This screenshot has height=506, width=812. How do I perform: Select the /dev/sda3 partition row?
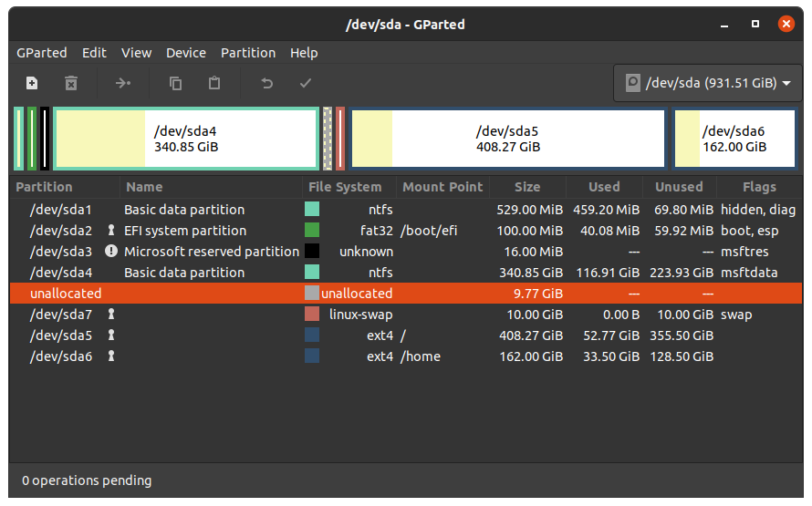pyautogui.click(x=406, y=252)
